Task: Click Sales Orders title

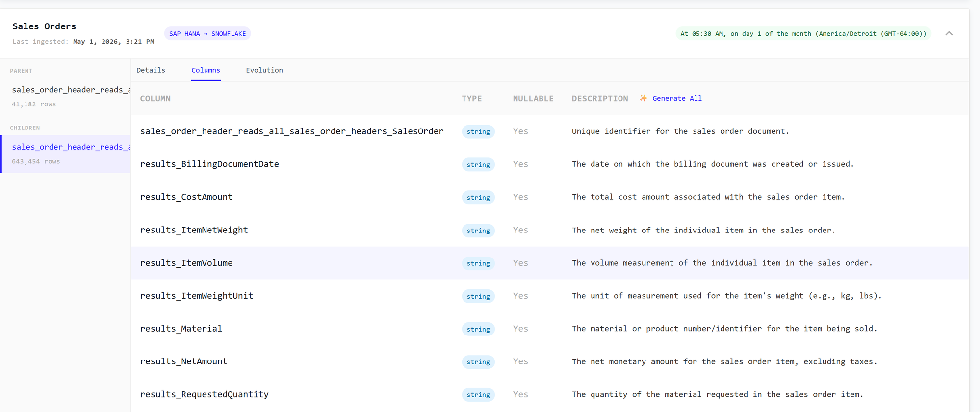Action: point(44,26)
